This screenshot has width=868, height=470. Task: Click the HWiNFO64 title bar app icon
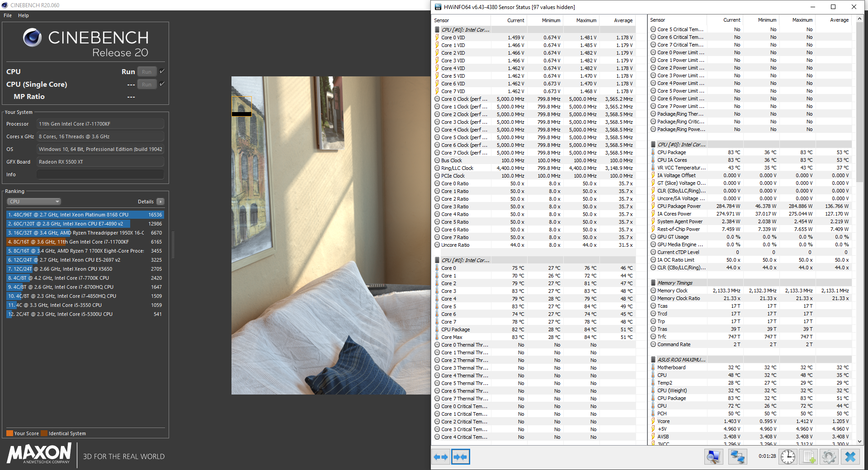438,7
